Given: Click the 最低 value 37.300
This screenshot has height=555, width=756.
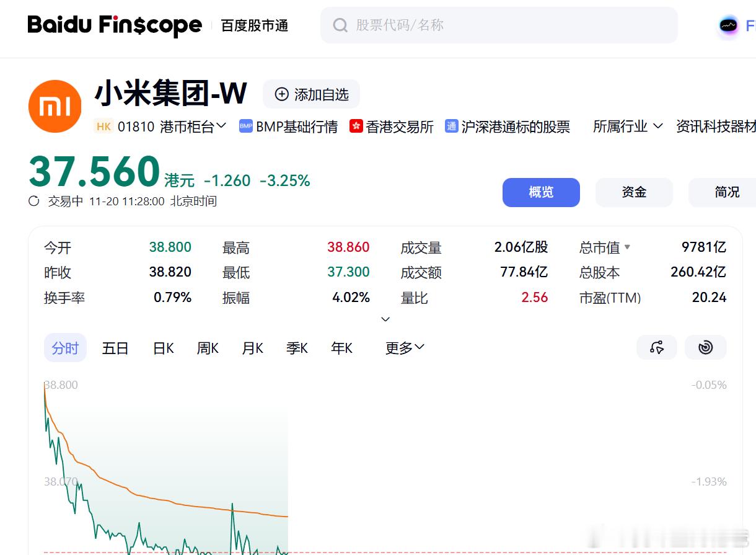Looking at the screenshot, I should (x=349, y=272).
